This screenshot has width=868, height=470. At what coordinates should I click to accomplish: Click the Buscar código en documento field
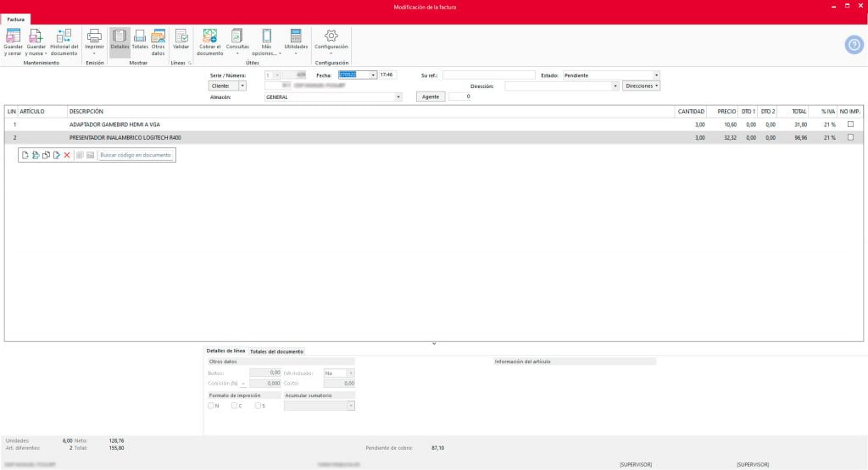(x=136, y=155)
